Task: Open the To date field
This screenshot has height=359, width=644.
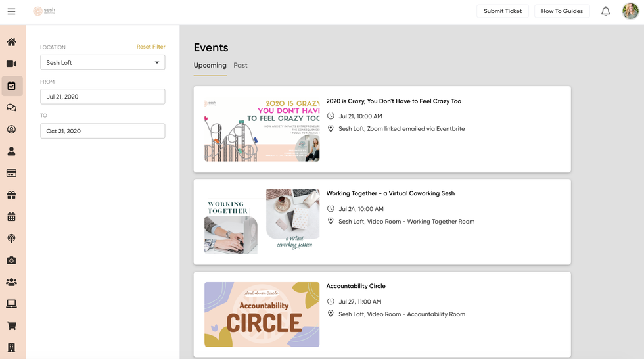Action: coord(103,131)
